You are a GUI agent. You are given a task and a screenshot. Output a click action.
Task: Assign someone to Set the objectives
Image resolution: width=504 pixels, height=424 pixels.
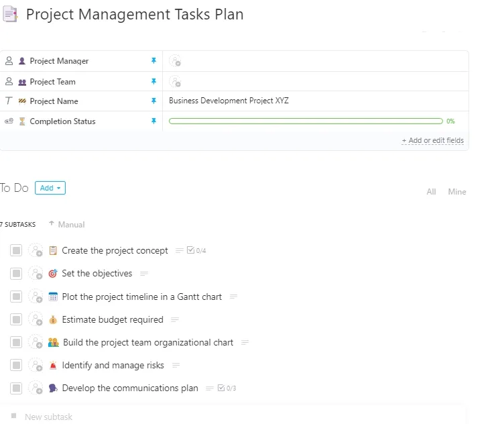(36, 274)
